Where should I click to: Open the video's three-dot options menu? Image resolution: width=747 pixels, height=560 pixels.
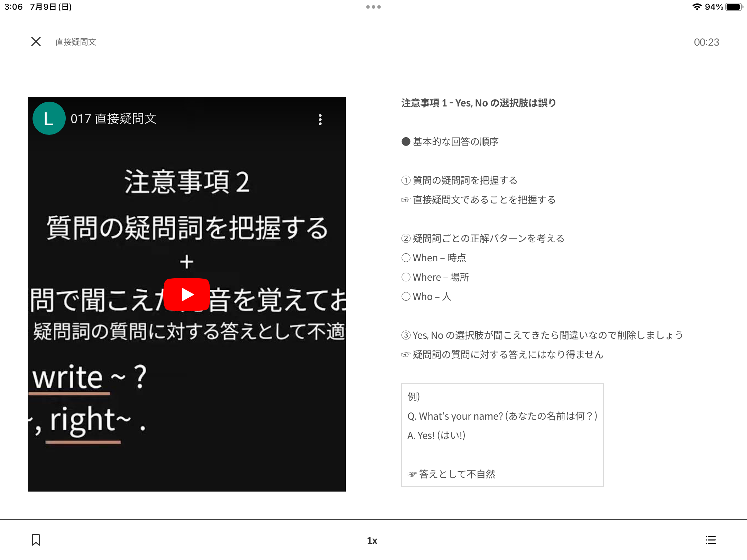pyautogui.click(x=320, y=120)
